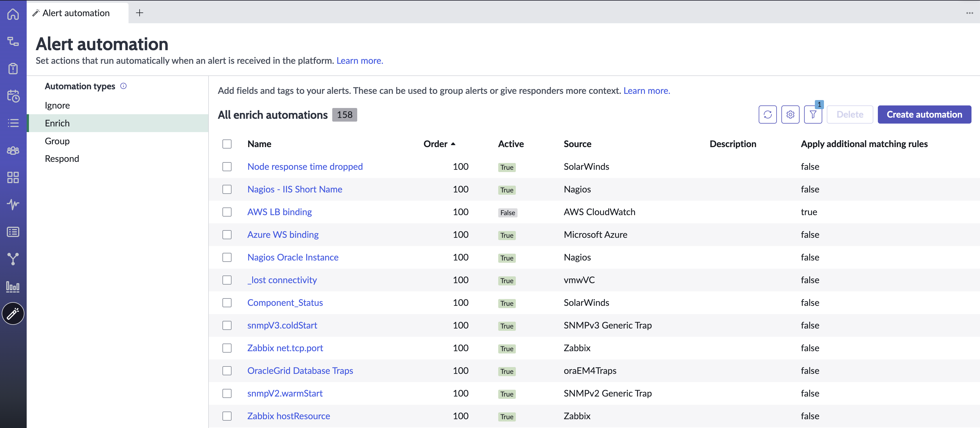This screenshot has width=980, height=428.
Task: Open OracleGrid Database Traps automation
Action: pyautogui.click(x=300, y=371)
